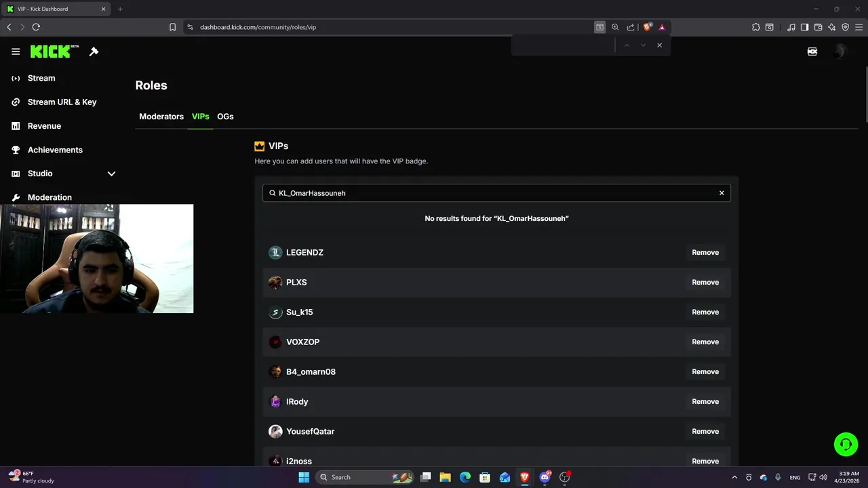The height and width of the screenshot is (488, 868).
Task: Open Stream URL & Key page
Action: pyautogui.click(x=64, y=102)
